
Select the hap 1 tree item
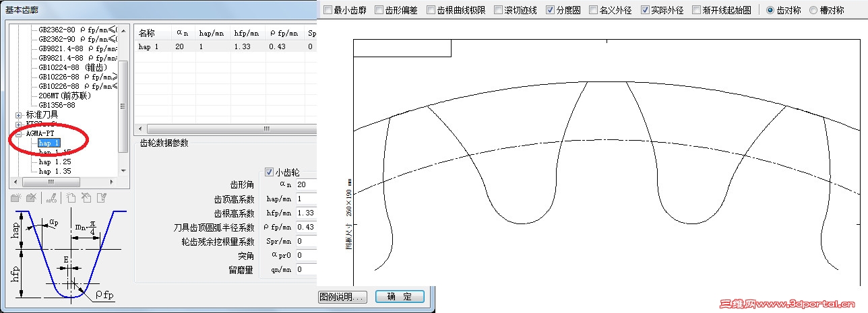coord(49,143)
